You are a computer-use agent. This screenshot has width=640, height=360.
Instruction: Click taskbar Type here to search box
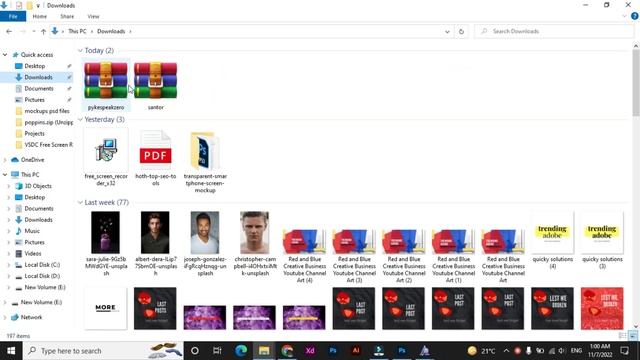(103, 351)
